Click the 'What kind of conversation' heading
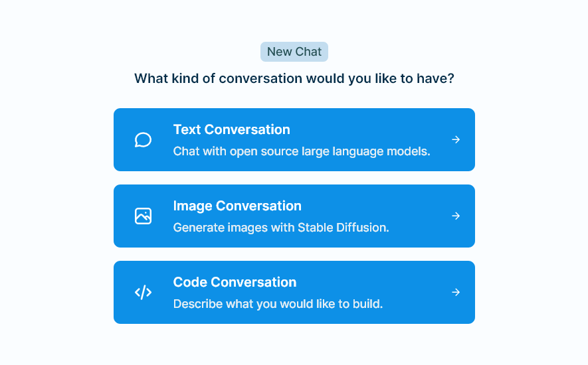Viewport: 588px width, 365px height. tap(294, 78)
